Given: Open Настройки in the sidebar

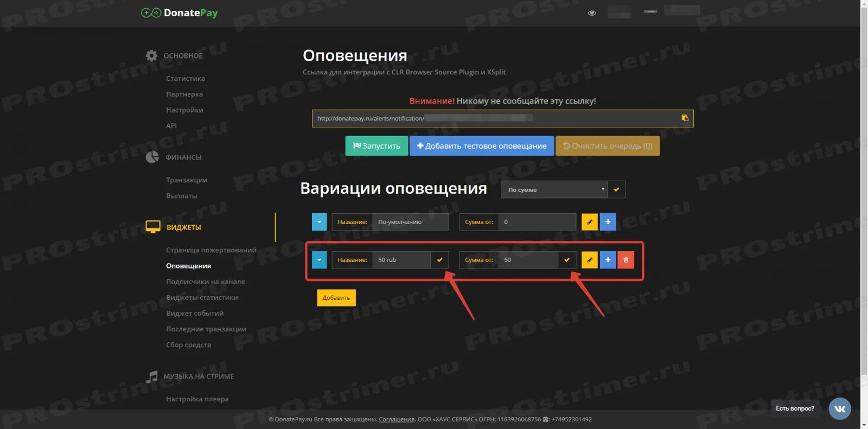Looking at the screenshot, I should tap(184, 110).
